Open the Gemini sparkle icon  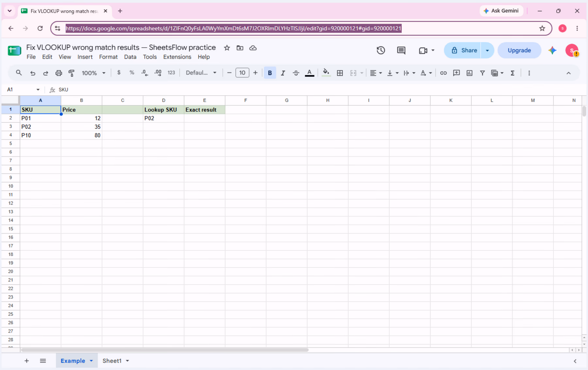[x=552, y=50]
